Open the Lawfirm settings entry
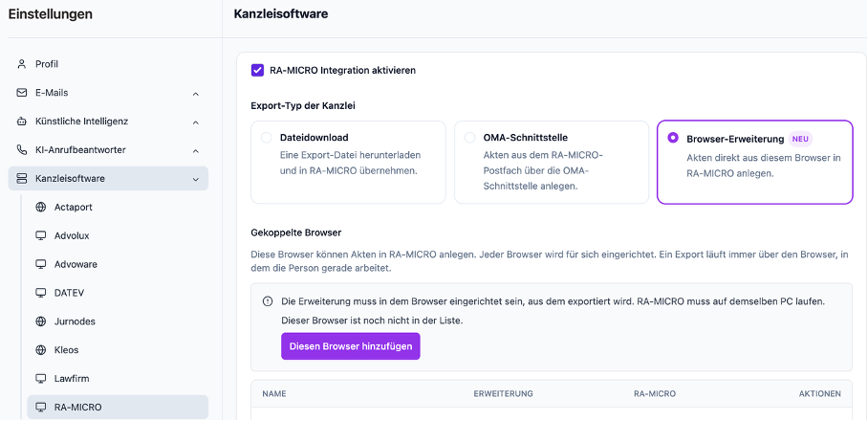This screenshot has width=868, height=421. click(118, 379)
